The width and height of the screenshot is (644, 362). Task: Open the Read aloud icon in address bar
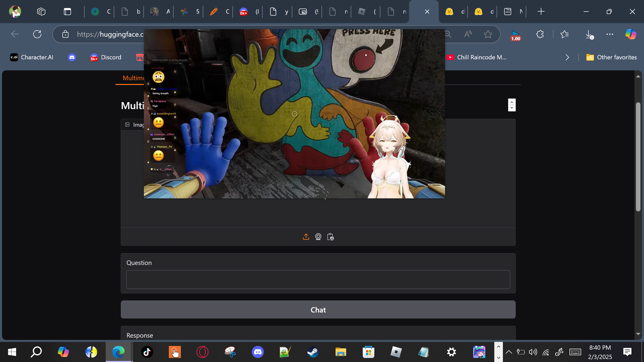click(468, 34)
